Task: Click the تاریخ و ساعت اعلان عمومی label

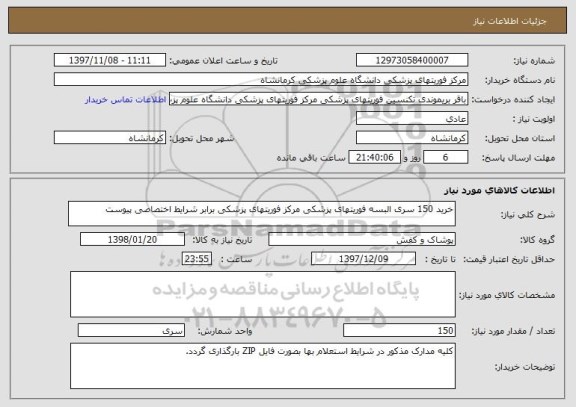Action: pos(223,61)
